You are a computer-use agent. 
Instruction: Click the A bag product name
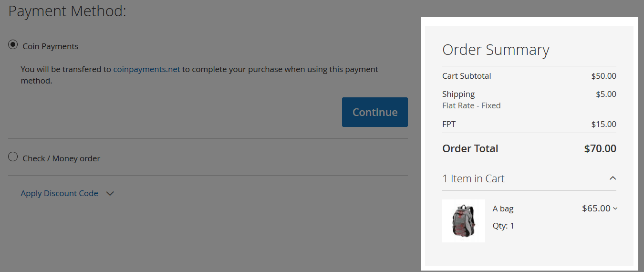click(x=503, y=209)
